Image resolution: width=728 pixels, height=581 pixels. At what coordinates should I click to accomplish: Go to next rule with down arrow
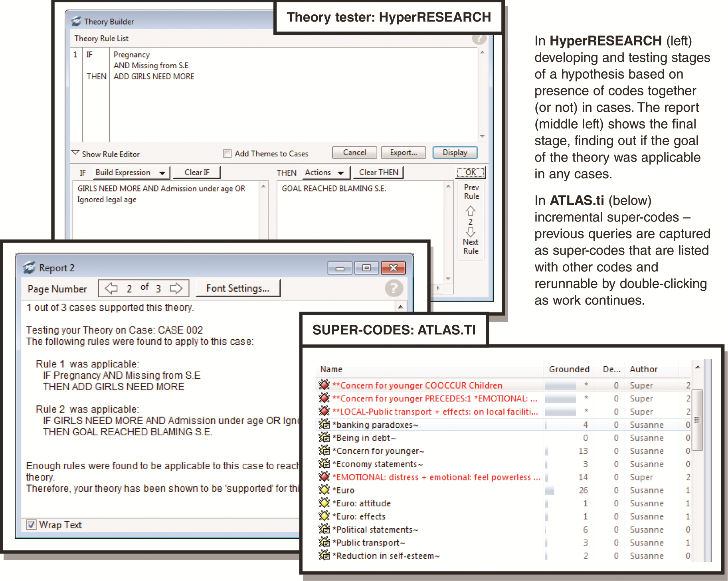pos(471,232)
